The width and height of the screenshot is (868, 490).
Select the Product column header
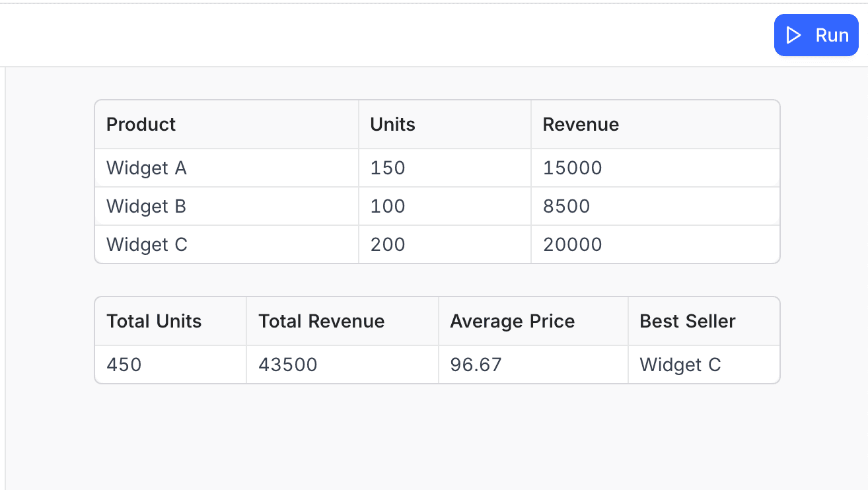pos(141,124)
